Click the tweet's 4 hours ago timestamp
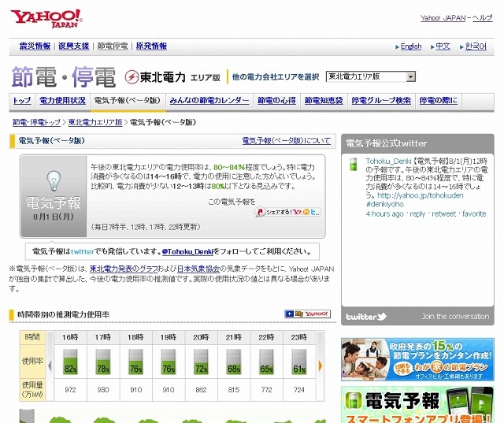 pos(384,213)
